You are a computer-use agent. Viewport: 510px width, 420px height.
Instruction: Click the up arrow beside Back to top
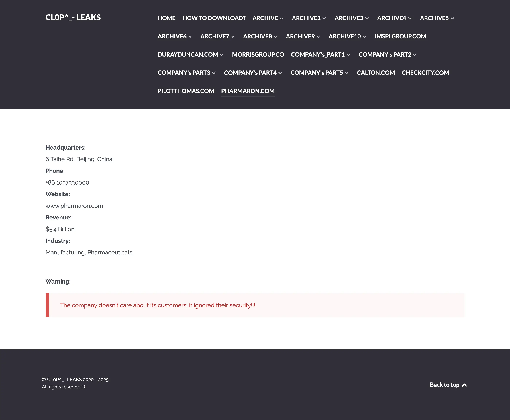tap(464, 385)
